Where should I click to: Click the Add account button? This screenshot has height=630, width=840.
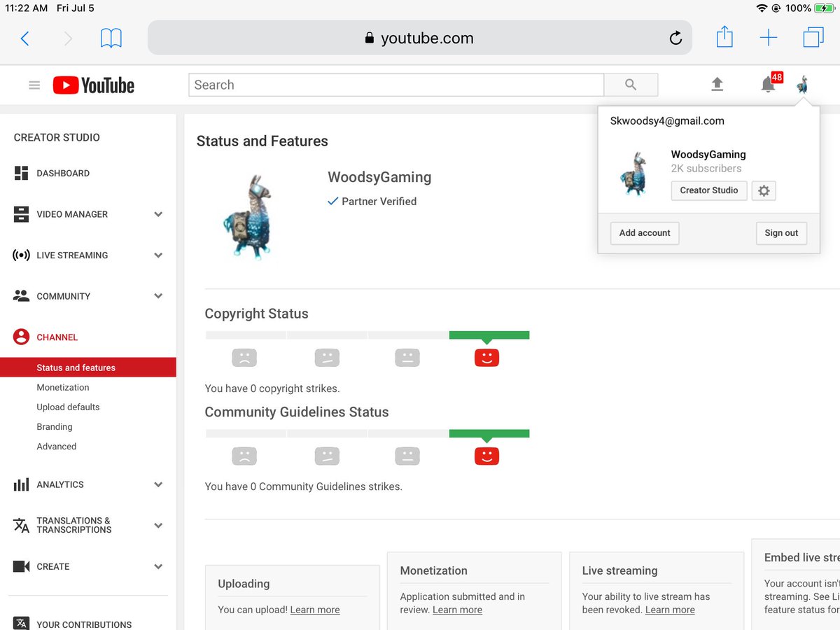(645, 233)
